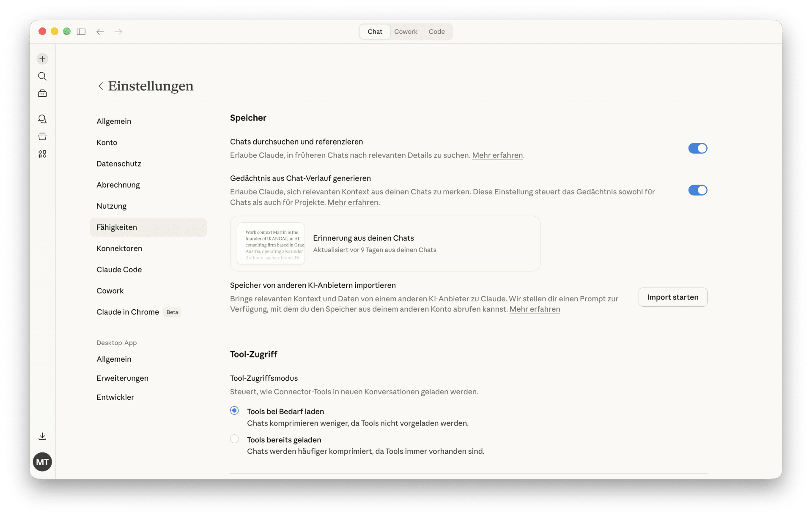Image resolution: width=812 pixels, height=518 pixels.
Task: Click the navigate back arrow in title bar
Action: (x=100, y=32)
